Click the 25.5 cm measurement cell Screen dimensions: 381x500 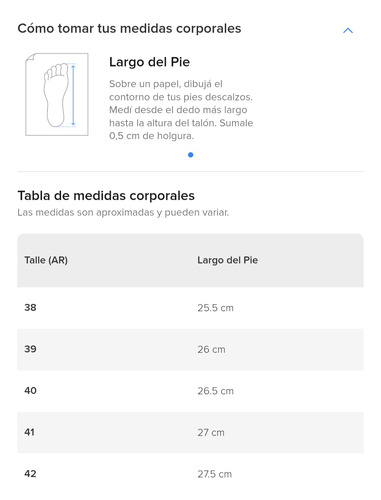tap(215, 308)
